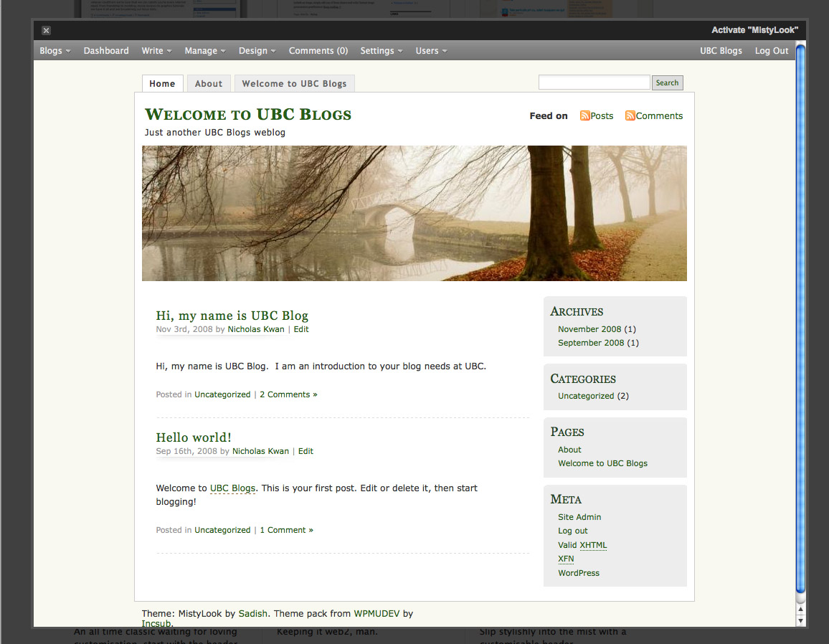The height and width of the screenshot is (644, 829).
Task: Expand the Users dropdown menu
Action: click(x=431, y=51)
